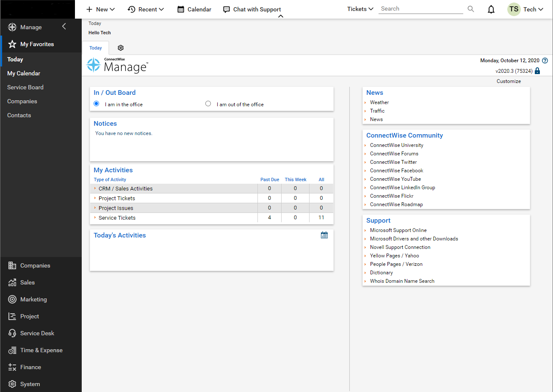Open the Weather link

[379, 102]
